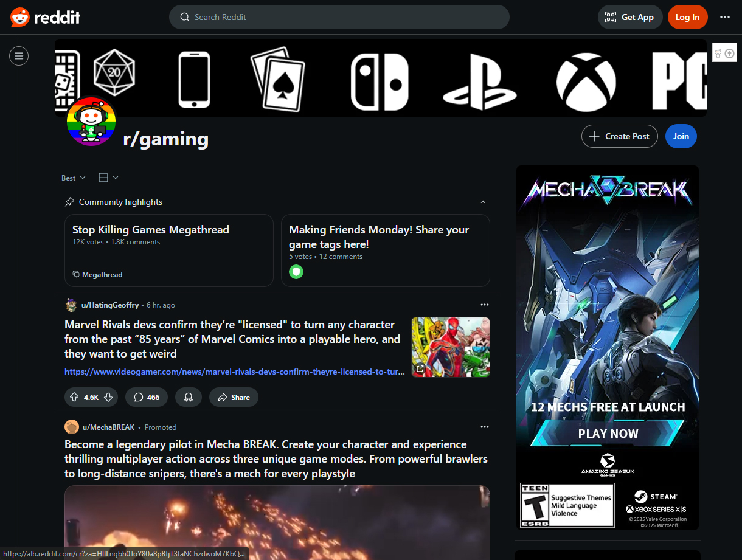This screenshot has width=742, height=560.
Task: Expand the left sidebar hamburger menu
Action: [x=19, y=56]
